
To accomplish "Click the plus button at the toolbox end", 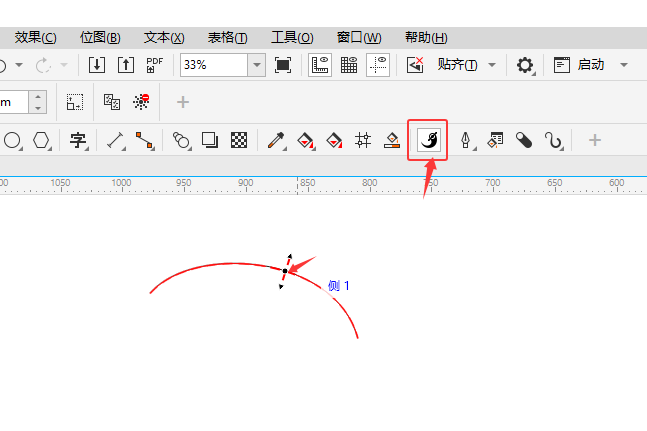I will point(595,140).
